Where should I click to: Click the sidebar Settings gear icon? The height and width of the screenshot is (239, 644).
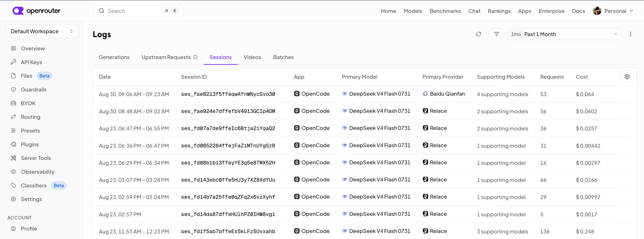pos(13,199)
